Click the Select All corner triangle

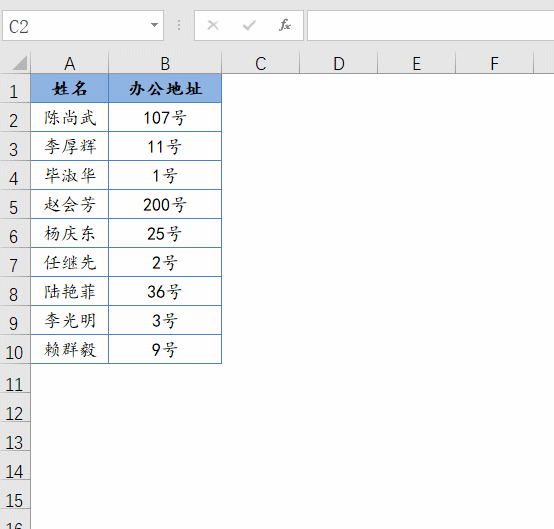20,63
